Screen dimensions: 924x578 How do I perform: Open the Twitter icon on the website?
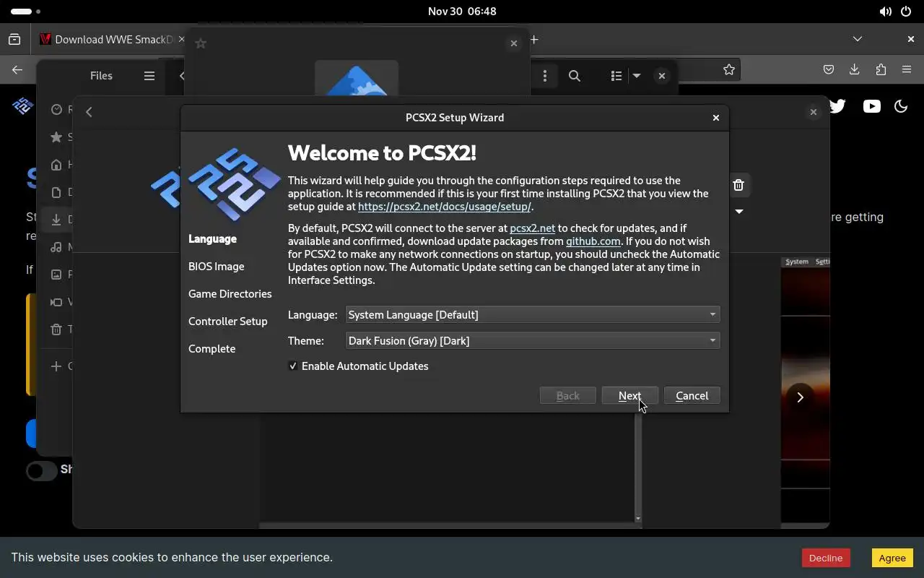point(837,106)
